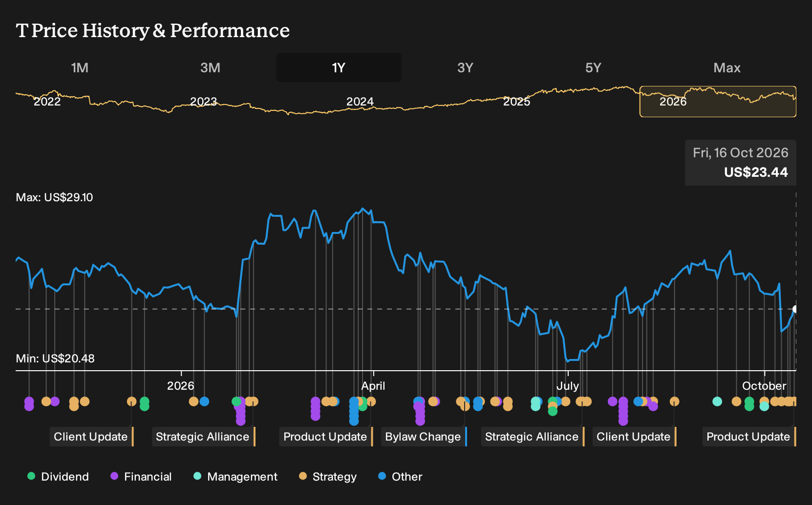This screenshot has width=812, height=505.
Task: Click the green Dividend legend dot
Action: (31, 476)
